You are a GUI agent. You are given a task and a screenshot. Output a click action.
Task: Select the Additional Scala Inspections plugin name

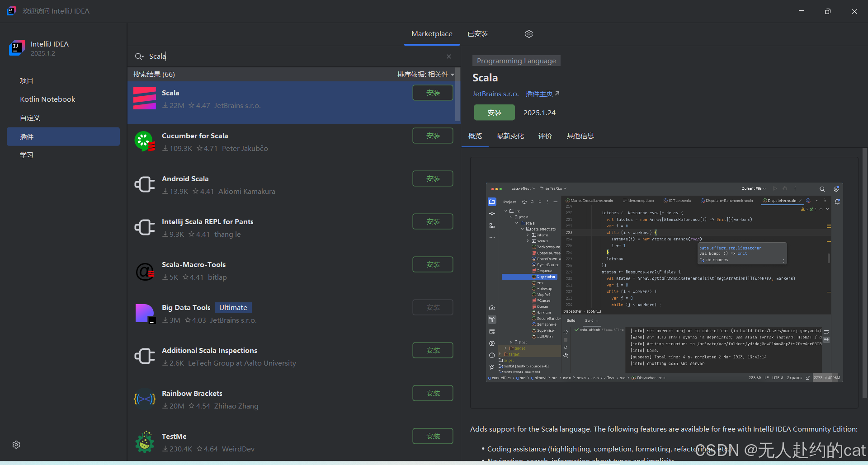click(x=209, y=350)
